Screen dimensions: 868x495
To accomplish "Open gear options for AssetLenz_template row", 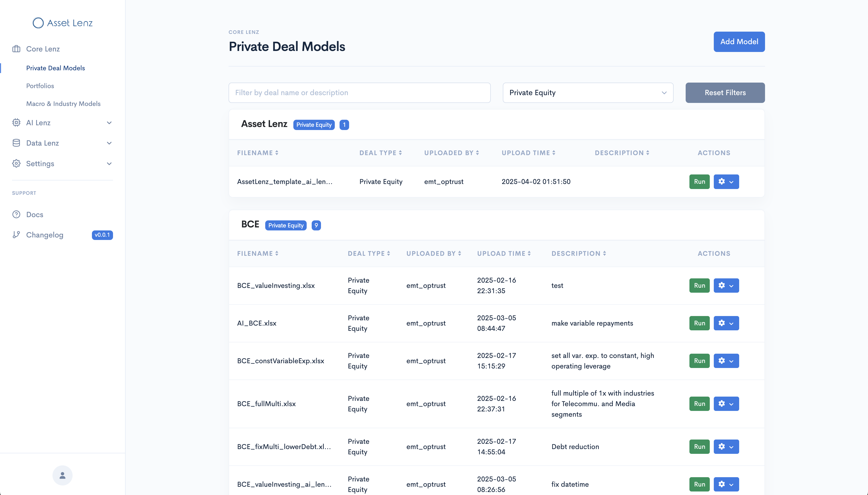I will pos(726,181).
